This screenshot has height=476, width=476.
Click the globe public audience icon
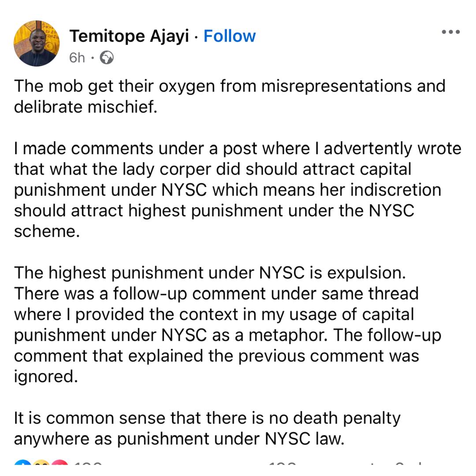click(107, 57)
